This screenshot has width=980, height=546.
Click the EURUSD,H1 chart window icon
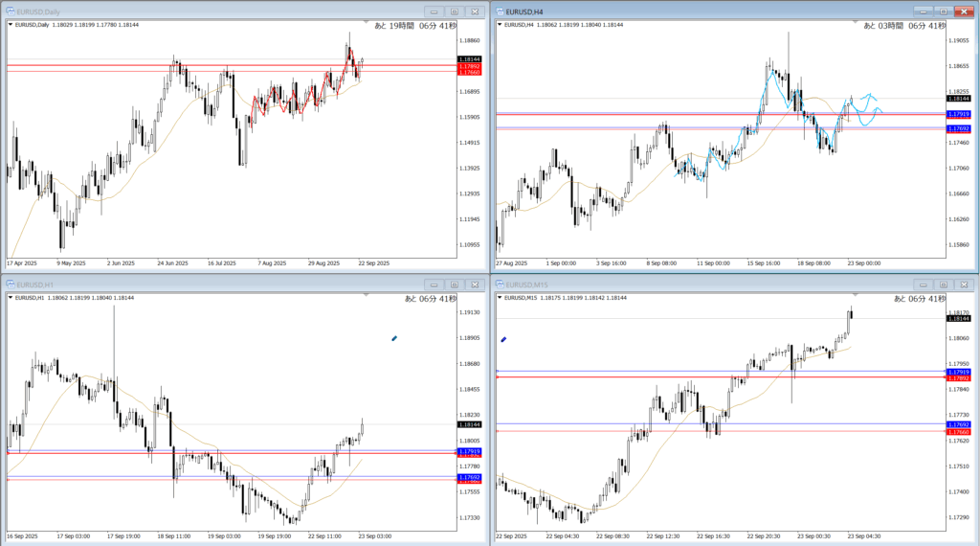[11, 284]
